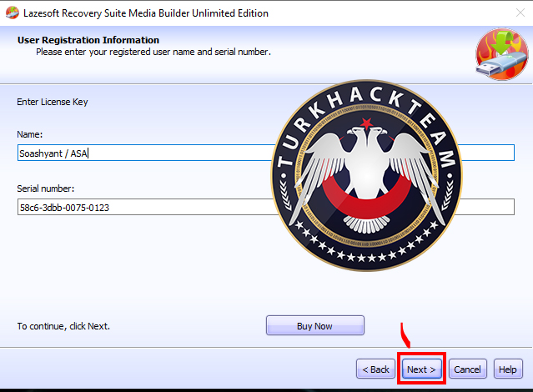Close the Media Builder window
The image size is (533, 392).
(x=520, y=13)
